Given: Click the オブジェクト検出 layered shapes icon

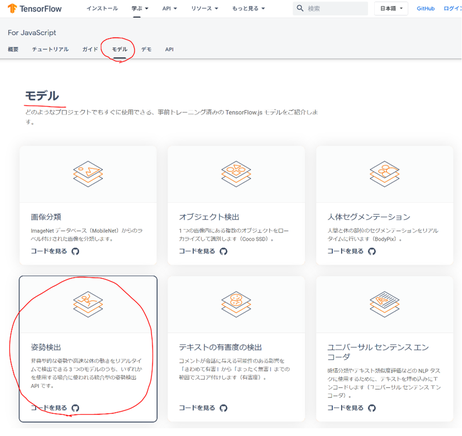Looking at the screenshot, I should click(236, 174).
